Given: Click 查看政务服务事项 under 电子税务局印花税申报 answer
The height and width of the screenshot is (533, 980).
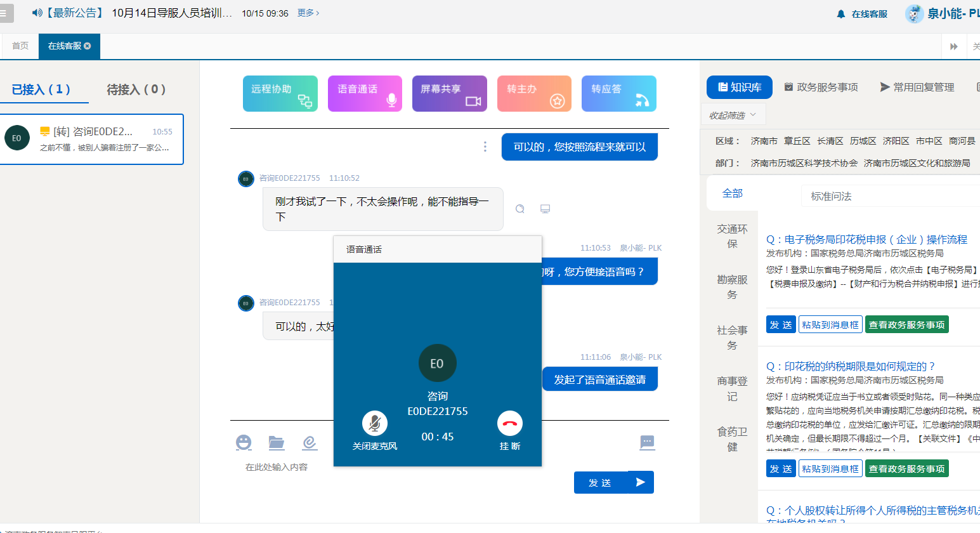Looking at the screenshot, I should (907, 325).
